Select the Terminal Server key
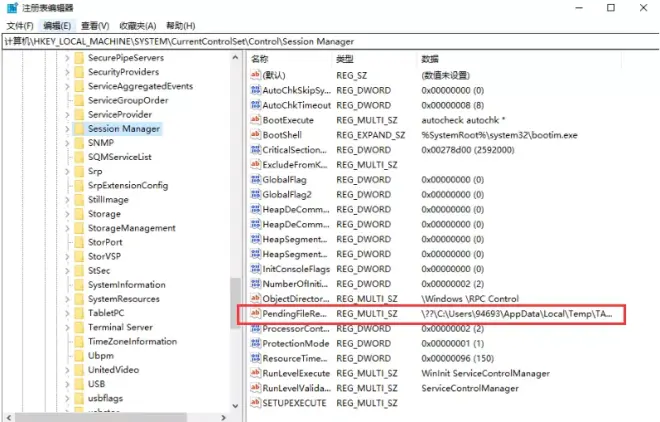 pyautogui.click(x=120, y=327)
